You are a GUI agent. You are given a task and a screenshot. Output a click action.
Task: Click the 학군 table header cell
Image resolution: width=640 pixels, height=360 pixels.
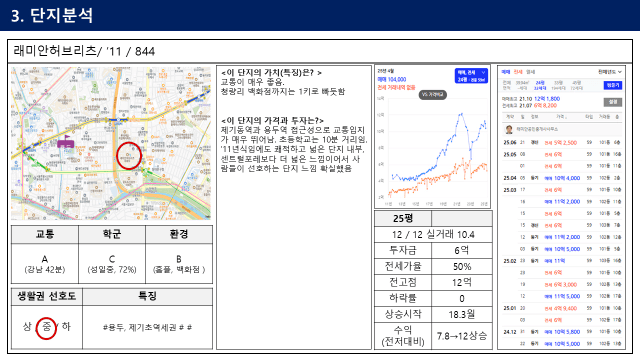click(x=112, y=234)
